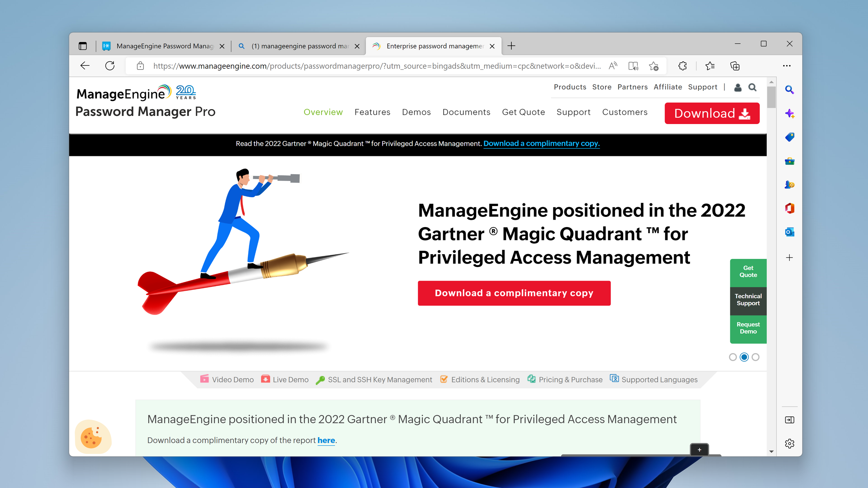Click the cookie consent icon

(x=92, y=436)
